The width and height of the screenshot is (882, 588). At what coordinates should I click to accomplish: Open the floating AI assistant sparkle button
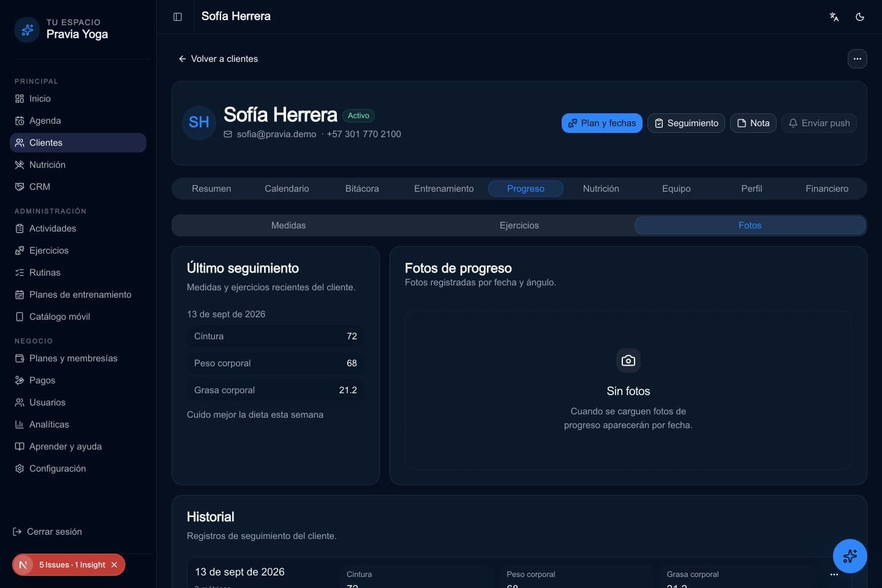tap(850, 556)
